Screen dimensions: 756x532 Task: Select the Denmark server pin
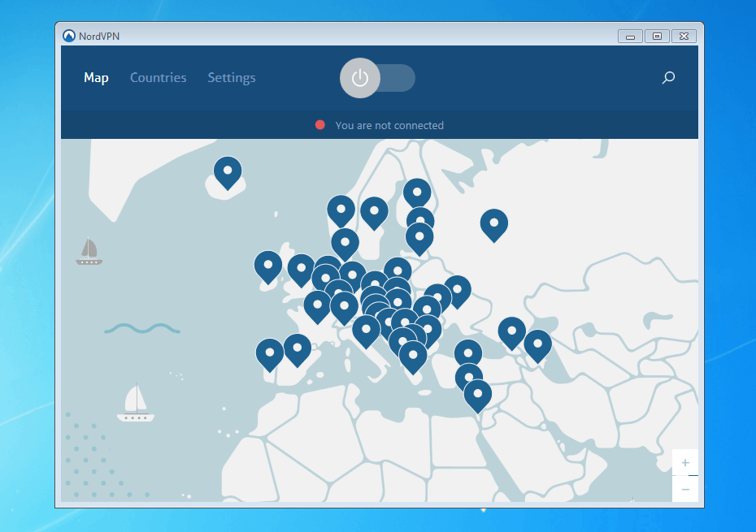point(345,244)
